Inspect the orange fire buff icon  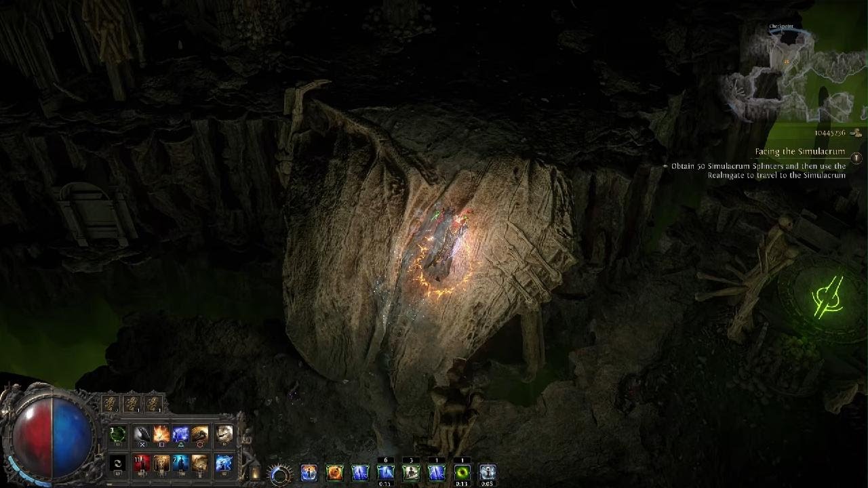coord(334,472)
